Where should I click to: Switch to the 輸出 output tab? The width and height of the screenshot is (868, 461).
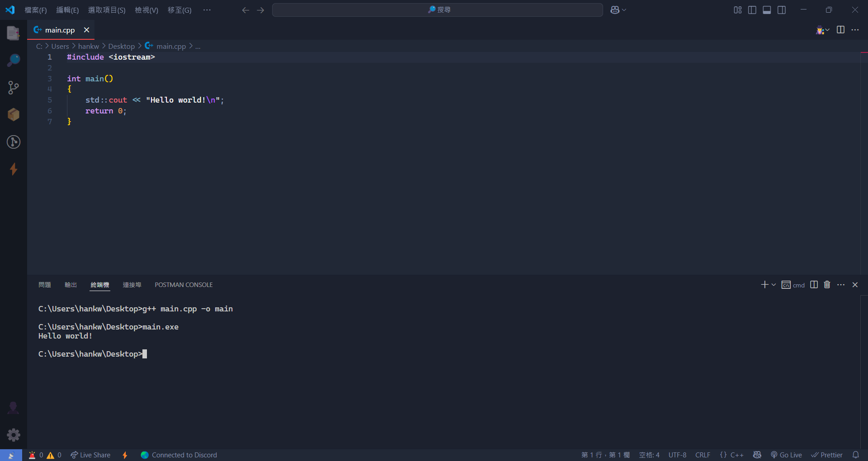point(71,285)
